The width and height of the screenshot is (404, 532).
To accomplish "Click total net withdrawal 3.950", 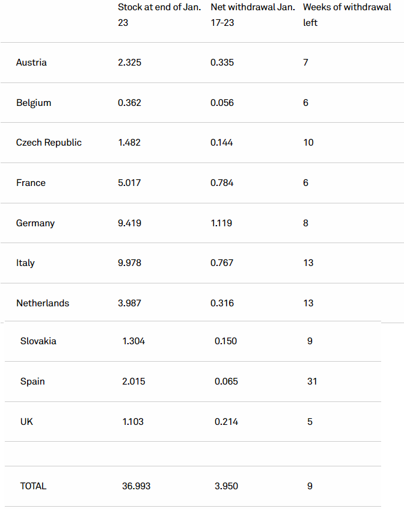I will click(226, 486).
